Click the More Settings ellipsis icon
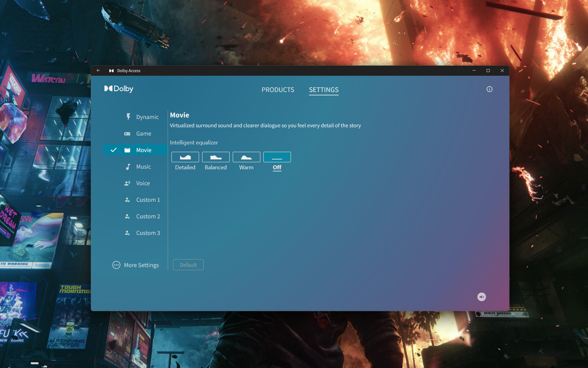 coord(116,265)
